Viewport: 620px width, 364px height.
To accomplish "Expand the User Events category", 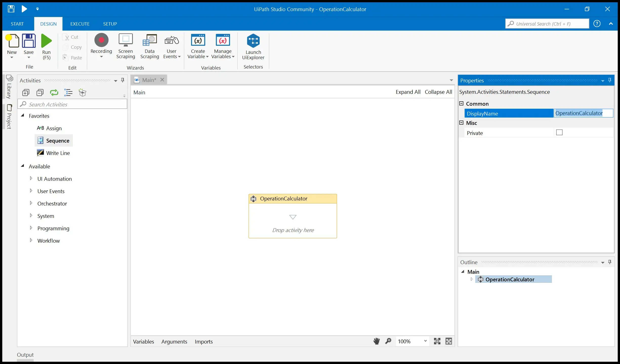I will pos(31,191).
